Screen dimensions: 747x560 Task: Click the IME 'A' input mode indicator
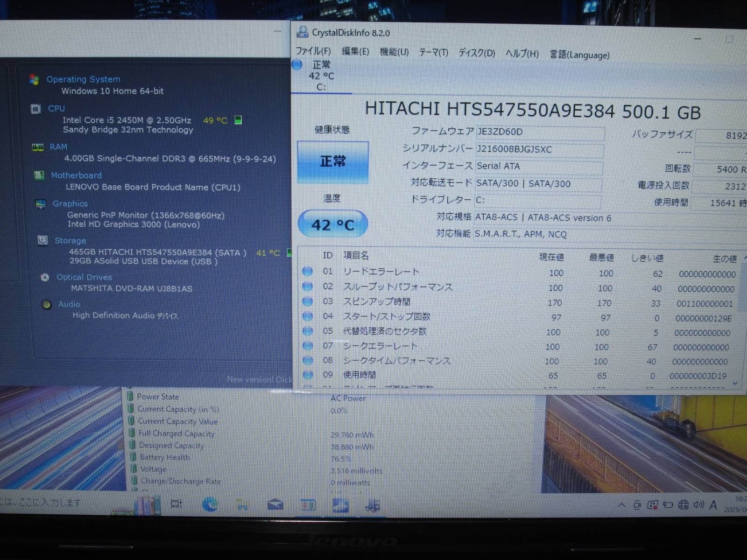(x=713, y=504)
